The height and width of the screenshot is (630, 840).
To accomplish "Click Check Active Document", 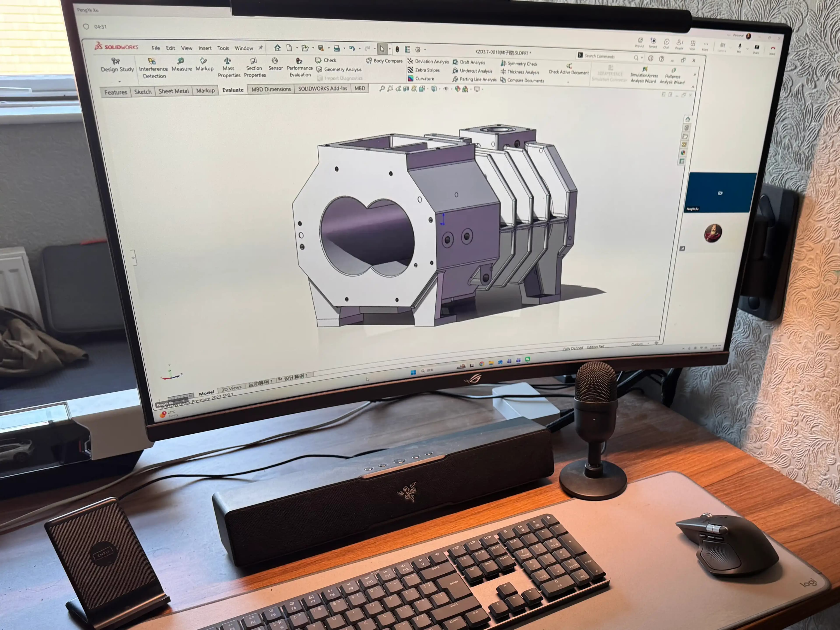I will click(569, 69).
